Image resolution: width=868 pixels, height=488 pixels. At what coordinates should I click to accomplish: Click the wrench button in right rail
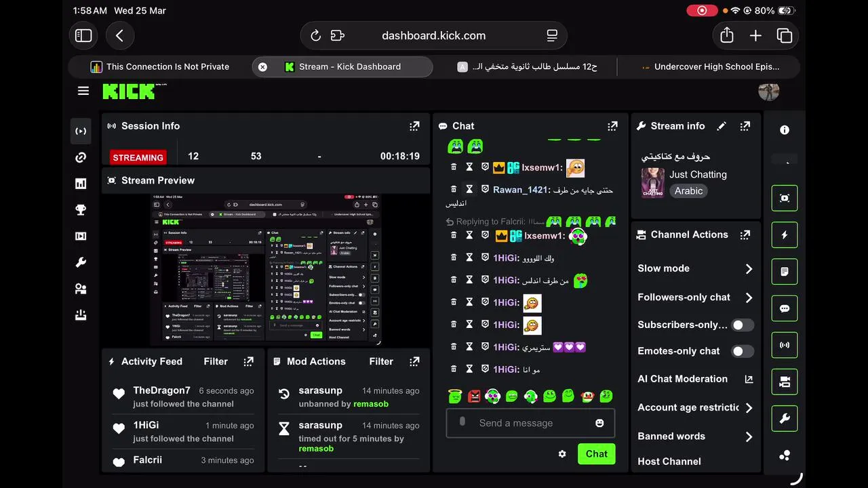coord(785,419)
